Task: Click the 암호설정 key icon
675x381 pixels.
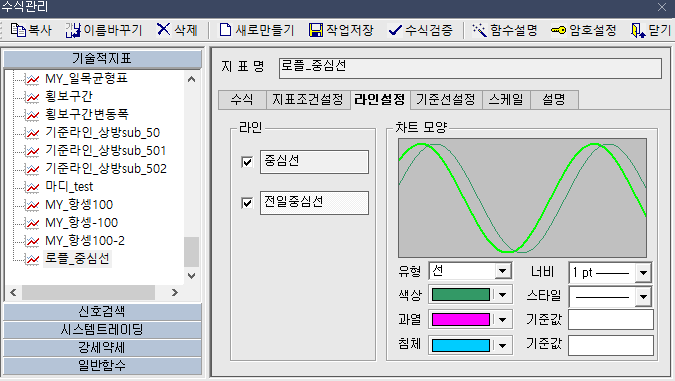Action: click(558, 30)
